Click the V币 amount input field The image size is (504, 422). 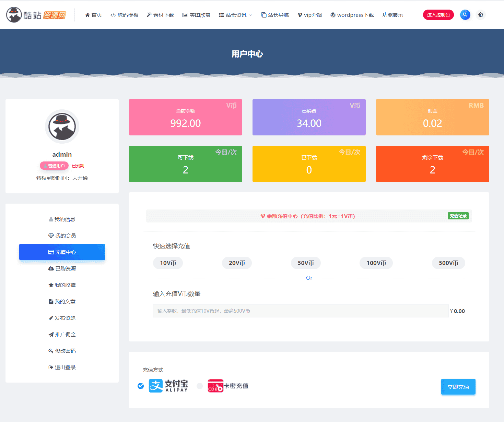tap(301, 311)
